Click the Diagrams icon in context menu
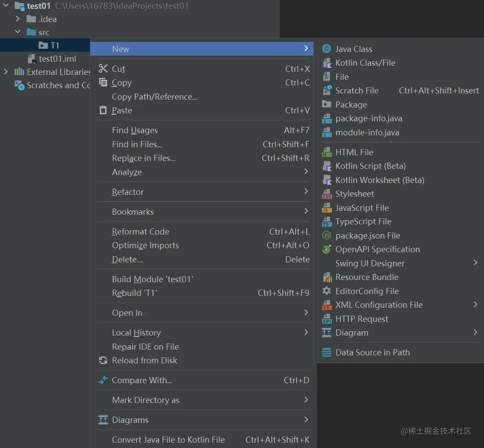The image size is (484, 448). click(x=103, y=420)
